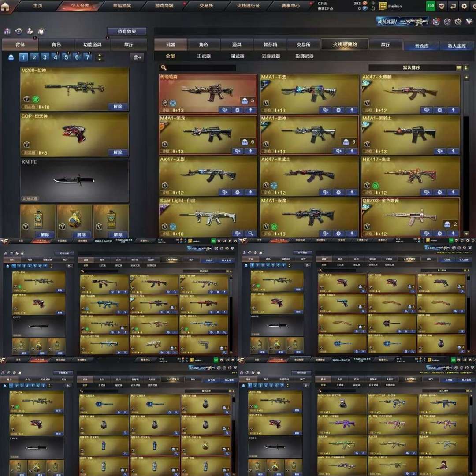This screenshot has width=476, height=476.
Task: Open the Innikun profile avatar icon
Action: click(383, 6)
